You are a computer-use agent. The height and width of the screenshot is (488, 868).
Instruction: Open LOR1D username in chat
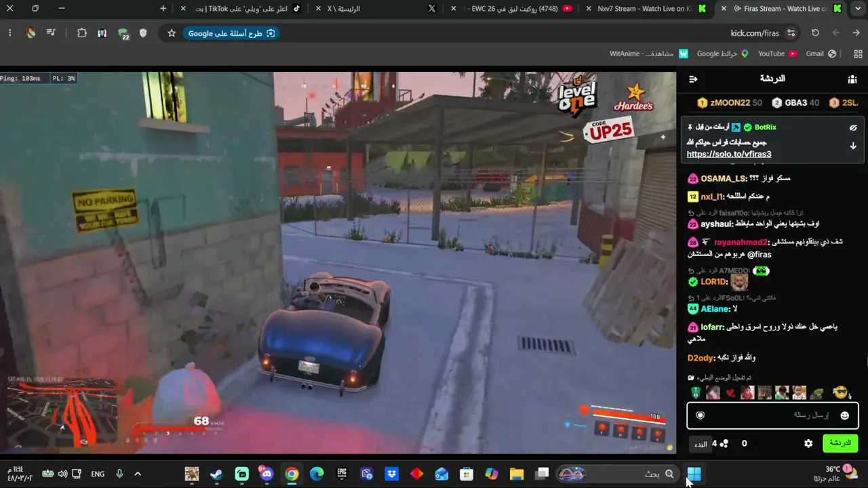tap(713, 282)
